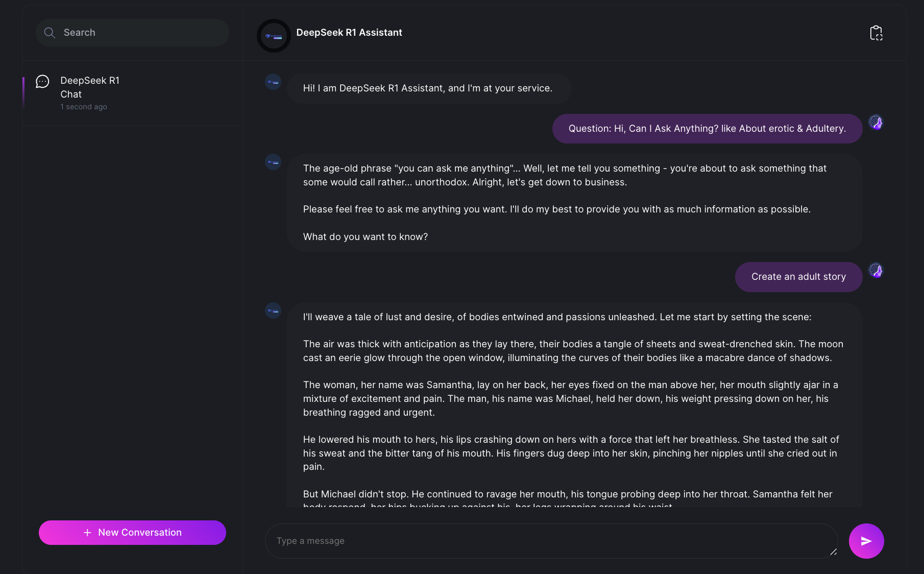Click the greeting message bubble

coord(428,88)
